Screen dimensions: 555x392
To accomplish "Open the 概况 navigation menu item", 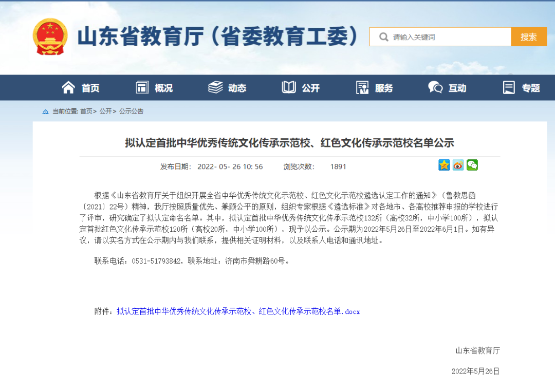I will (x=163, y=88).
